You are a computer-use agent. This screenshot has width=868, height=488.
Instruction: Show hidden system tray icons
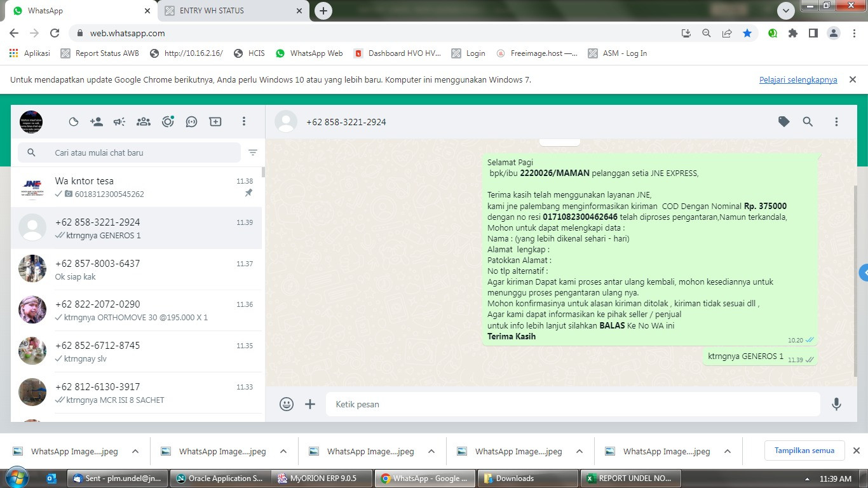[808, 479]
